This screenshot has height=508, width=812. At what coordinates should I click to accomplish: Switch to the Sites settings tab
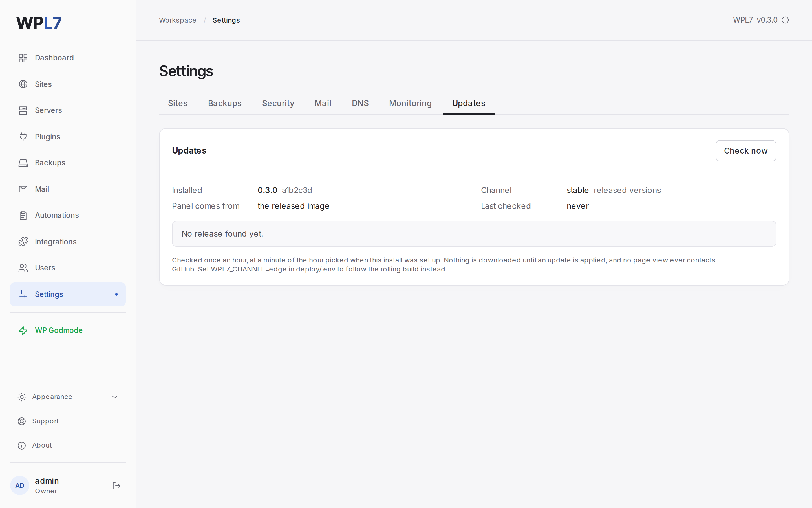click(x=178, y=103)
